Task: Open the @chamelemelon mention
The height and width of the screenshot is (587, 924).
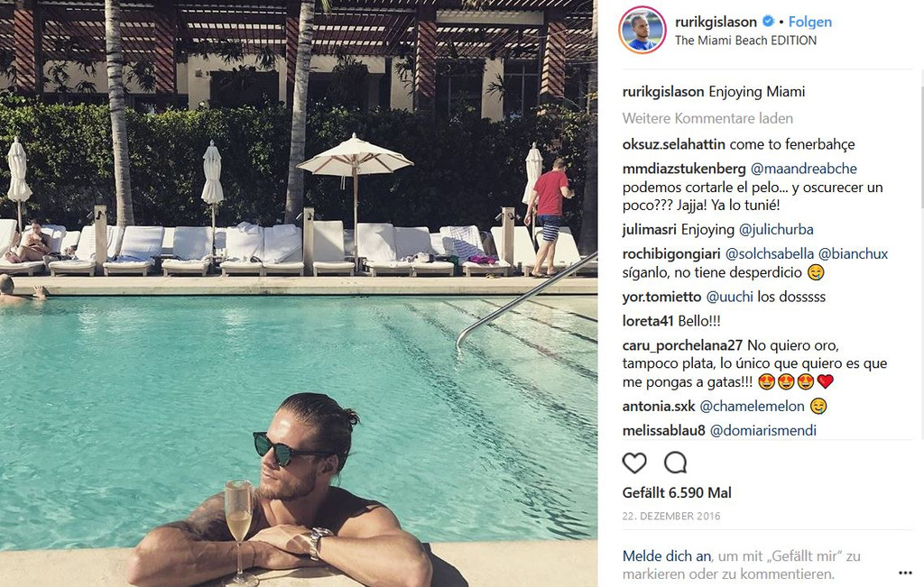Action: click(752, 407)
